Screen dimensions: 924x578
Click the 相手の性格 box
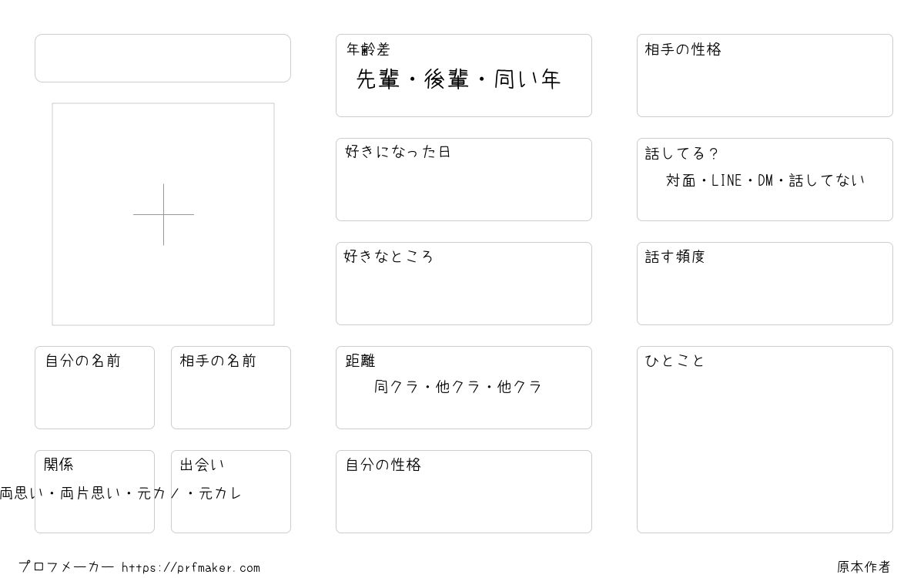point(765,76)
